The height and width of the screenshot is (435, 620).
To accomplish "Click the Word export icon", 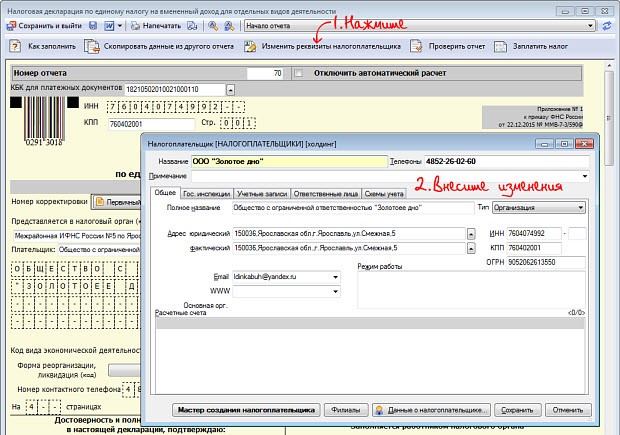I will (x=109, y=26).
